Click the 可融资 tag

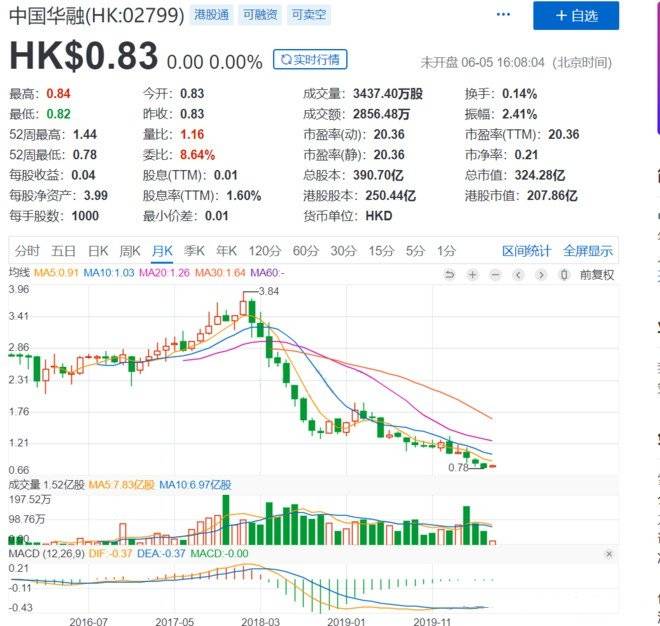[x=260, y=15]
